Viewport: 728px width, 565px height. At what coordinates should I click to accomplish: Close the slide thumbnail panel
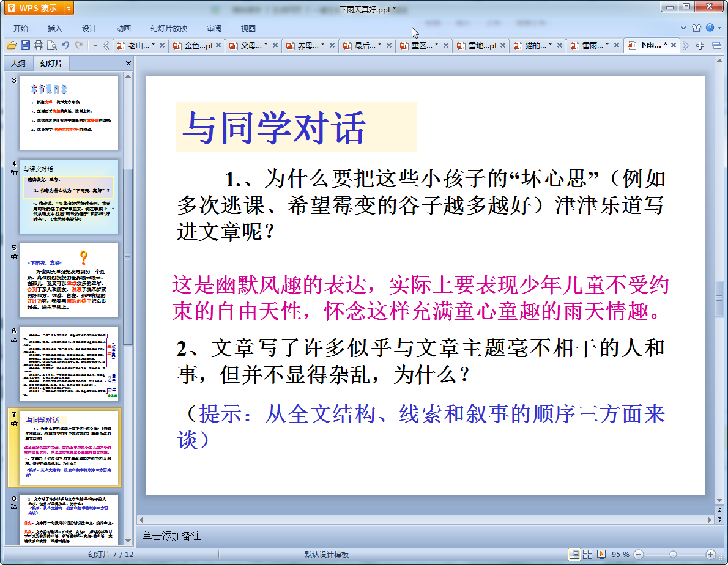[x=128, y=64]
